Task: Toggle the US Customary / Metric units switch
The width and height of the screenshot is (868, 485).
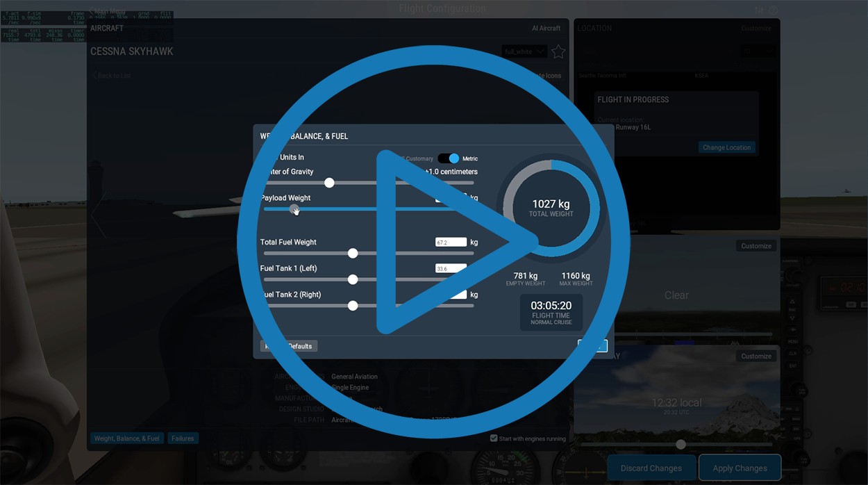Action: 449,158
